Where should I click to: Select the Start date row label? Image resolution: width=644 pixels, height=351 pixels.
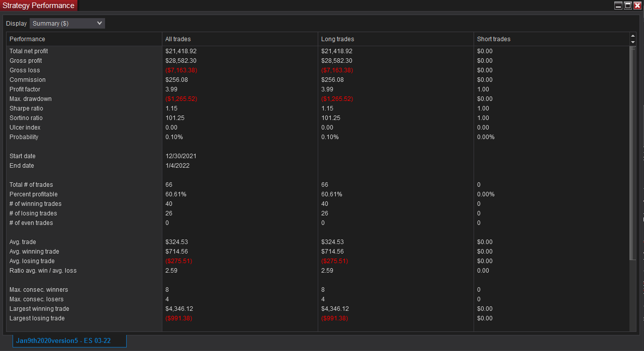pyautogui.click(x=23, y=156)
